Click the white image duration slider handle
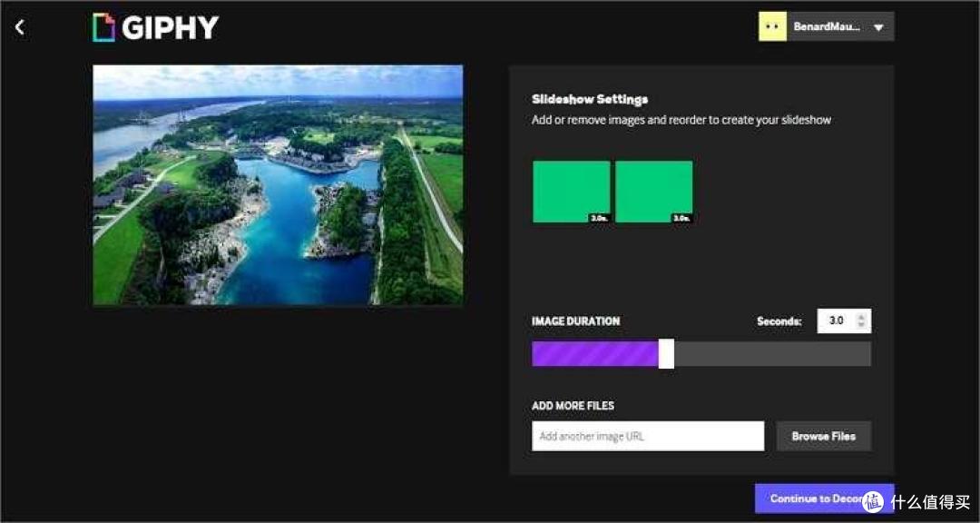The height and width of the screenshot is (523, 980). click(666, 353)
